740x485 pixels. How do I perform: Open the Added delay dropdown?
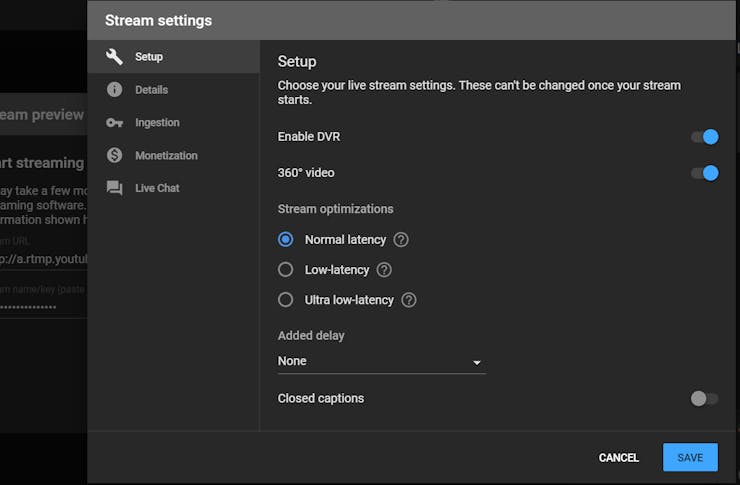click(381, 361)
